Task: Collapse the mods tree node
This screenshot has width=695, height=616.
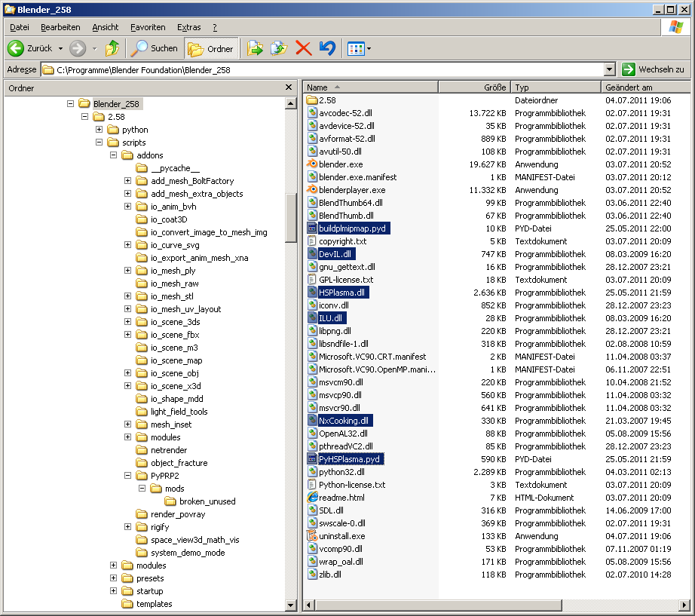Action: 142,489
